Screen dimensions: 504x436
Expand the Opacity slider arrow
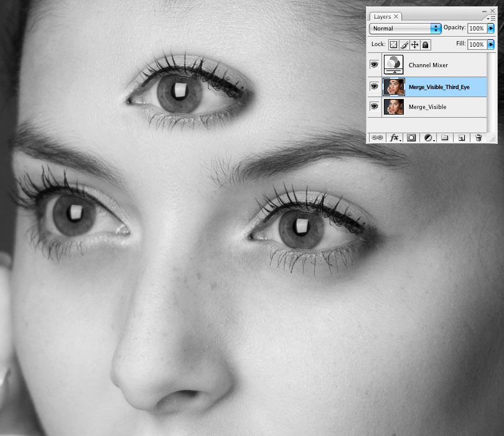click(491, 29)
